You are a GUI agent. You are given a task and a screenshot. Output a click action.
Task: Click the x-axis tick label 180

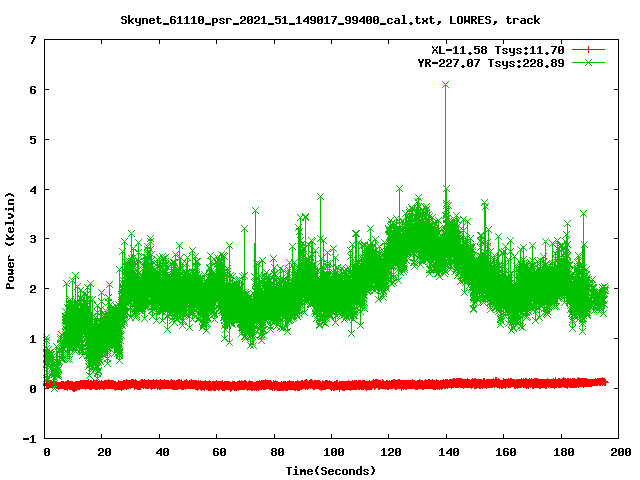(x=560, y=453)
